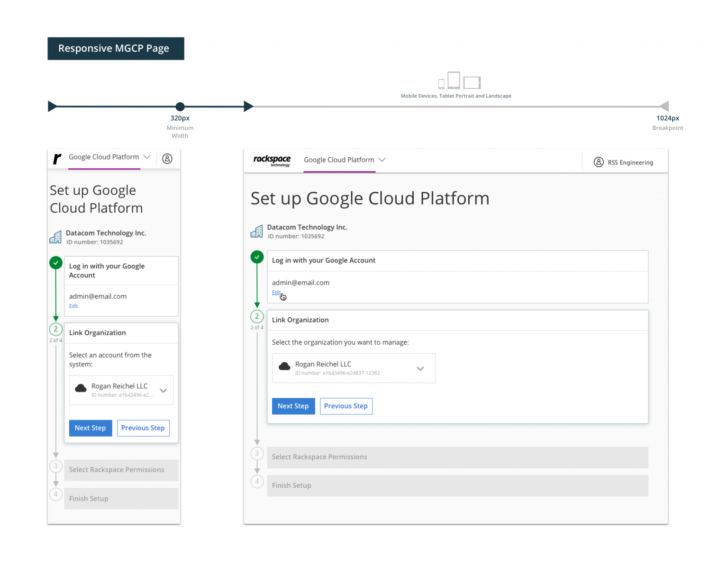Expand Google Cloud Platform menu in tablet header
The height and width of the screenshot is (573, 728).
click(382, 160)
